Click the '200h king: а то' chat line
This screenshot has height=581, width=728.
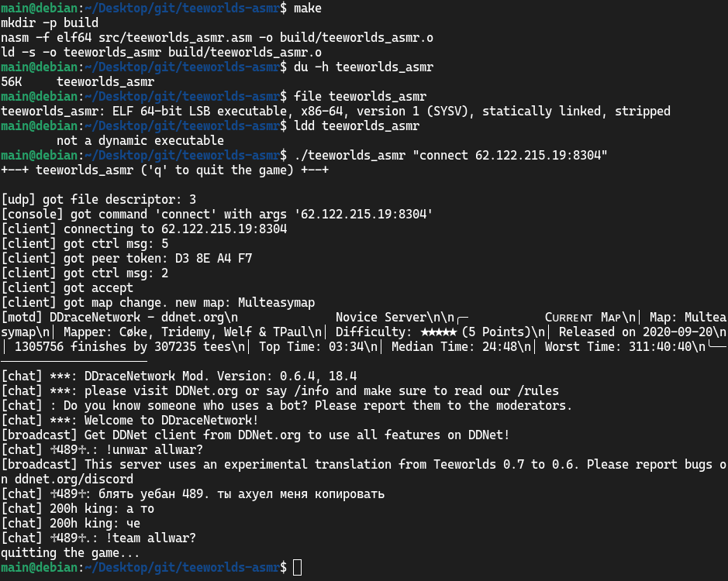(x=78, y=509)
